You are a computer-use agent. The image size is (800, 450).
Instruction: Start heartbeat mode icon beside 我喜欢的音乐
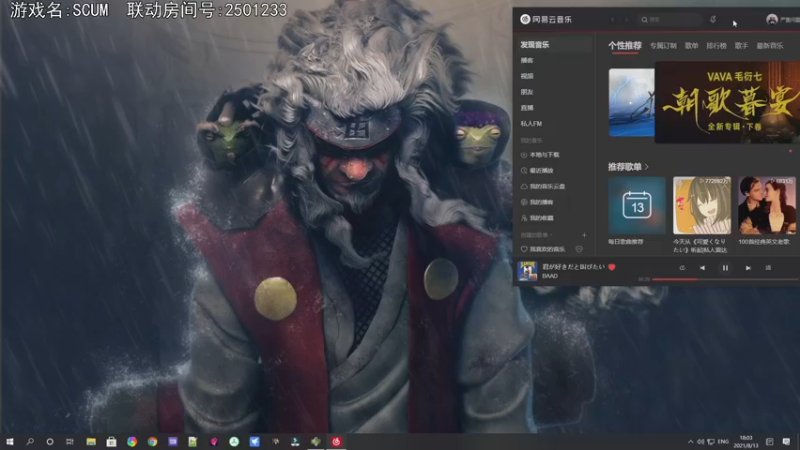tap(579, 249)
